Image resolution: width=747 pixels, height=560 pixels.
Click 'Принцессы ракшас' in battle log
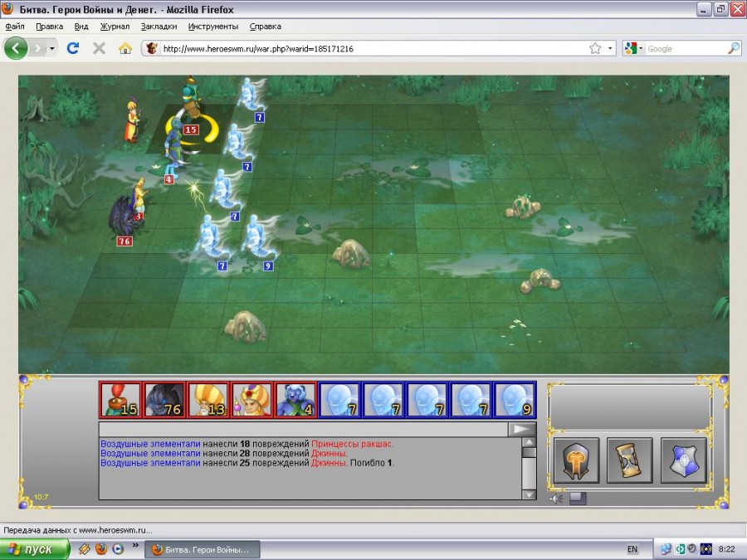pyautogui.click(x=352, y=445)
